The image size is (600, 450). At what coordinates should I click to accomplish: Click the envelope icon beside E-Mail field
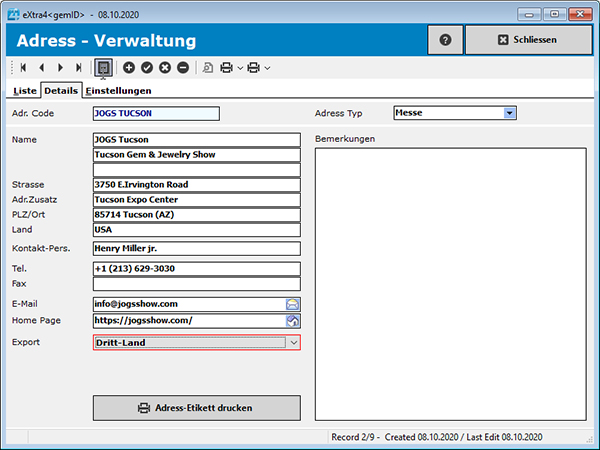pos(293,304)
